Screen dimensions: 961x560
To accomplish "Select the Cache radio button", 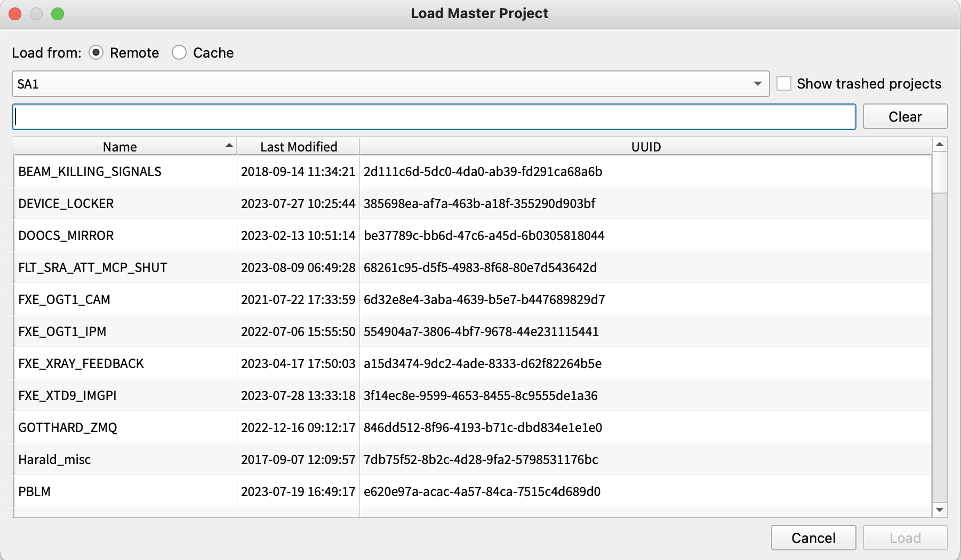I will [x=179, y=53].
